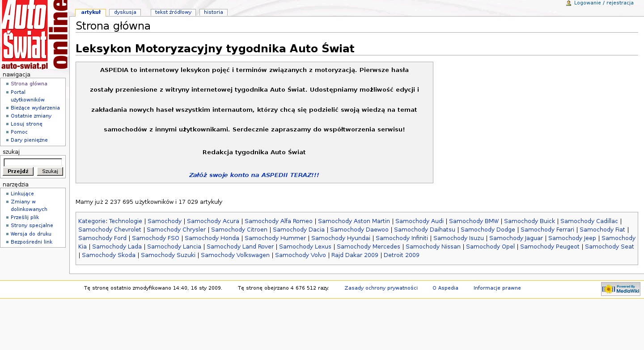The width and height of the screenshot is (644, 350).
Task: Open Logowanie / rejestracja link
Action: coord(604,3)
